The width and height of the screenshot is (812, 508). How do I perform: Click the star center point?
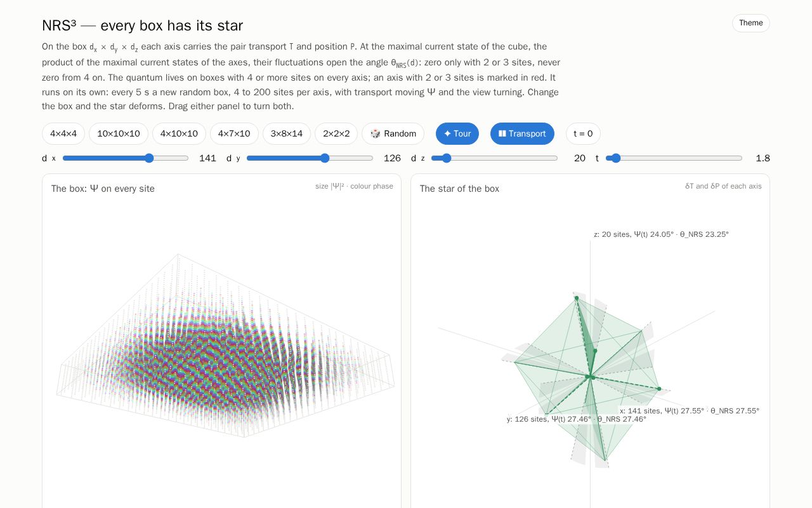pyautogui.click(x=590, y=377)
